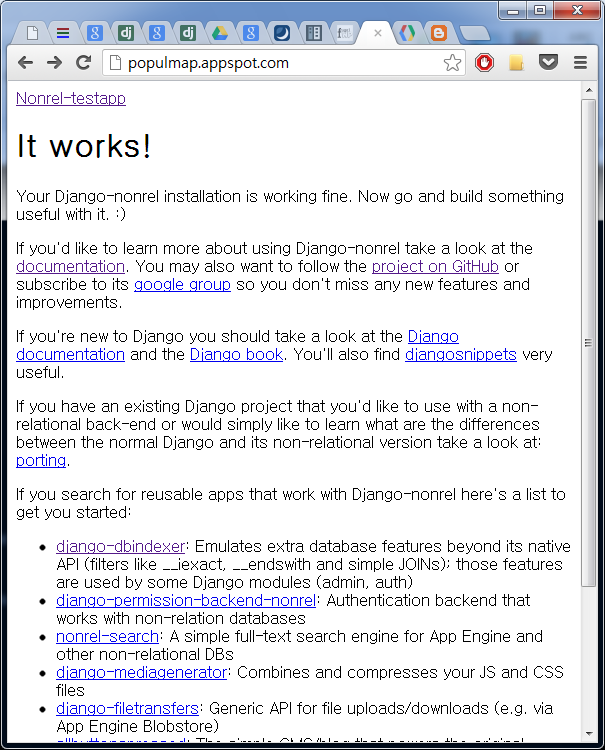Screen dimensions: 605x750
Task: Open the django-permission-backend-nonrel link
Action: coord(186,600)
